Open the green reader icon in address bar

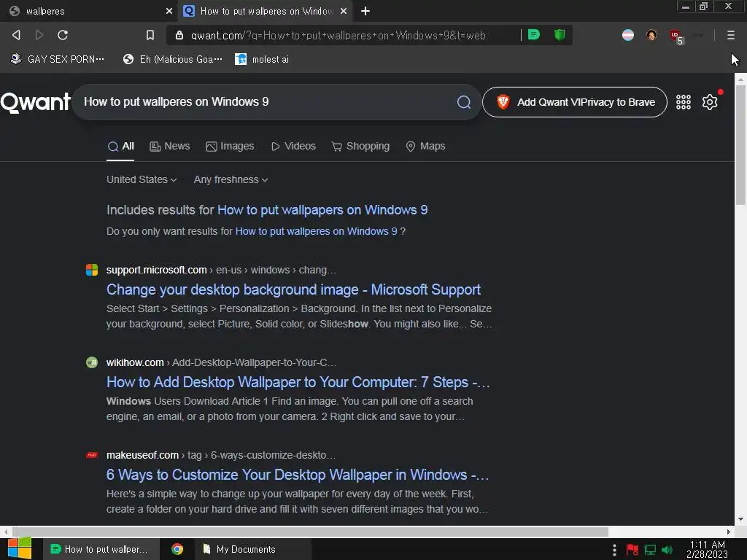point(534,34)
